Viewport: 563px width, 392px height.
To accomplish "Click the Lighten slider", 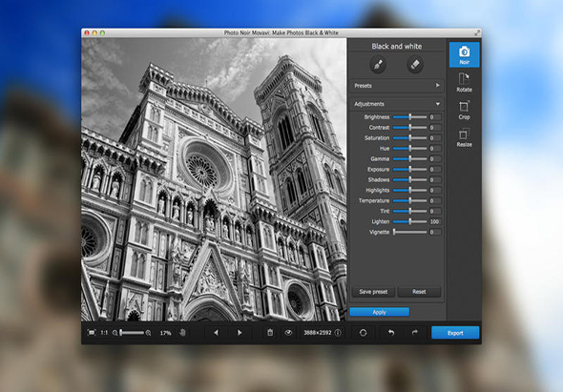I will point(409,221).
